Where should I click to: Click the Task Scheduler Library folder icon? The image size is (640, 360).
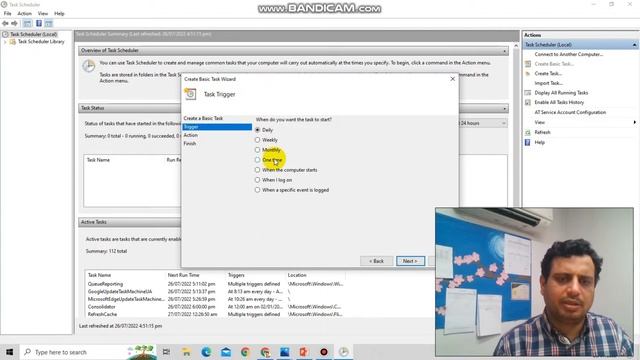[13, 42]
